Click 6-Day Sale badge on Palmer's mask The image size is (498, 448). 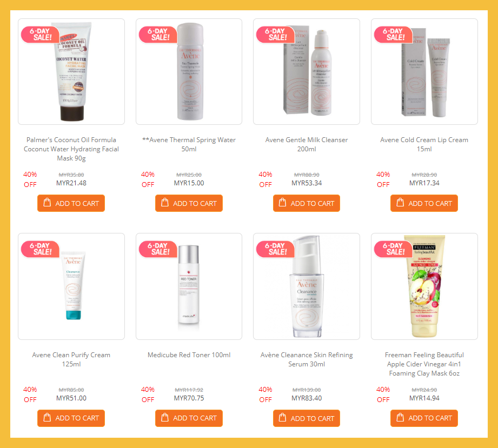point(41,35)
